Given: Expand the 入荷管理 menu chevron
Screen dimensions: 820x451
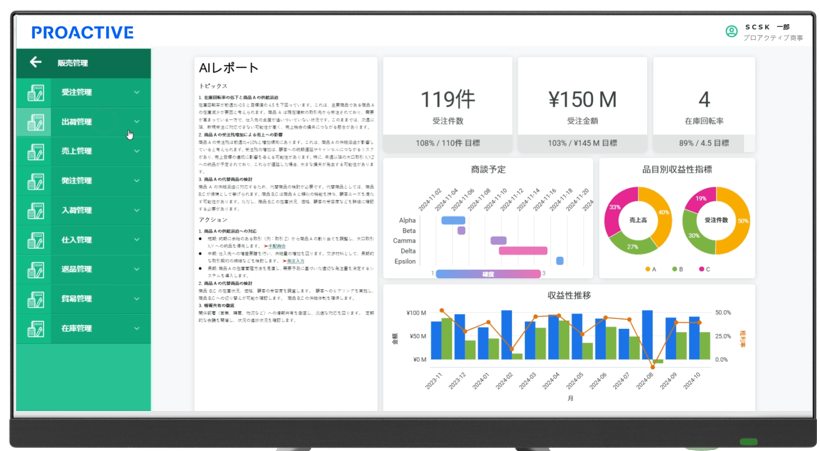Looking at the screenshot, I should (x=137, y=211).
